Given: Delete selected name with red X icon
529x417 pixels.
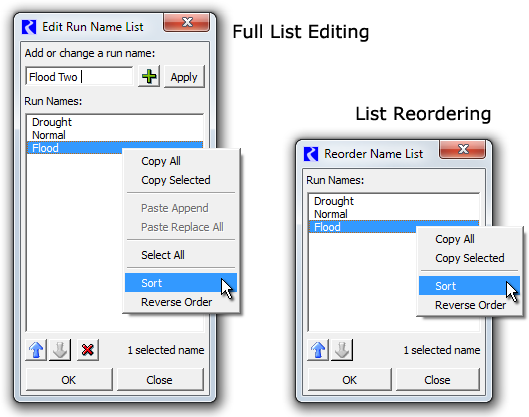Looking at the screenshot, I should [87, 350].
